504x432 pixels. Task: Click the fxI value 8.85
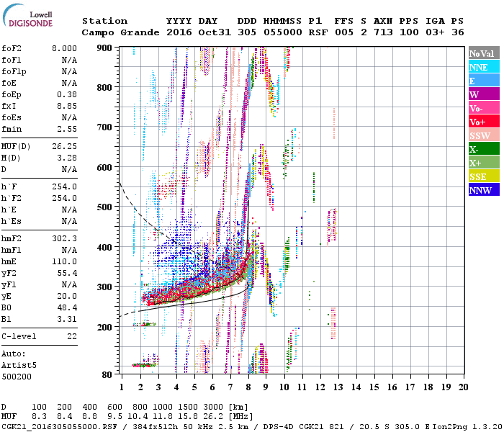(67, 106)
